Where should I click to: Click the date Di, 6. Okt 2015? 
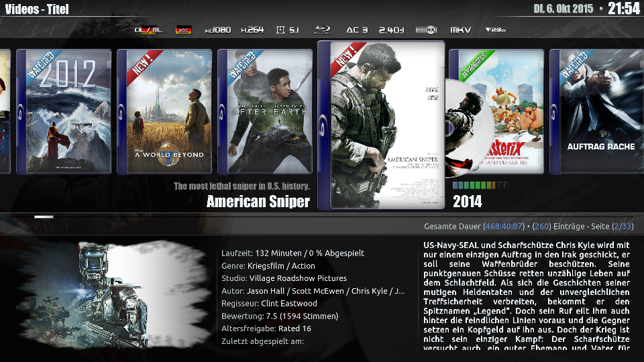click(563, 9)
